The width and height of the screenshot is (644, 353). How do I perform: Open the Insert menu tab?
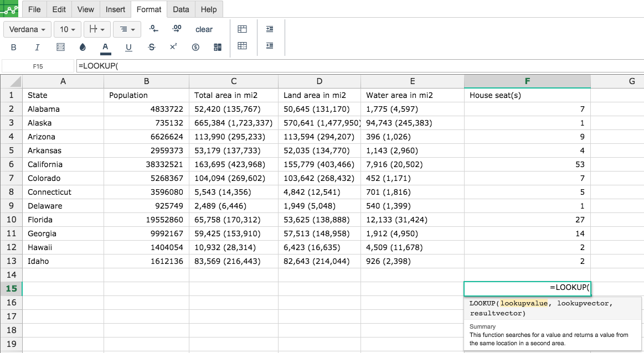pyautogui.click(x=115, y=9)
